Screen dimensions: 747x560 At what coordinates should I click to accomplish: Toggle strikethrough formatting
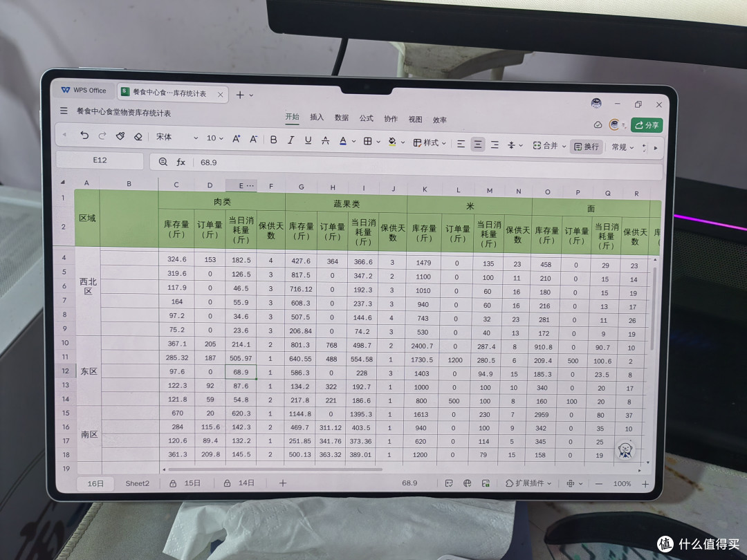[x=325, y=140]
